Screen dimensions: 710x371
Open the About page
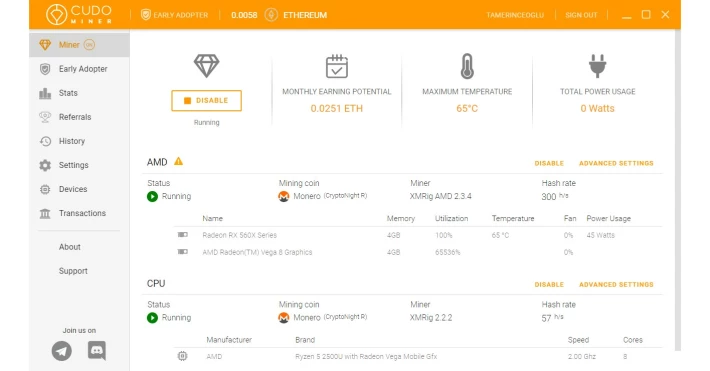pos(70,247)
